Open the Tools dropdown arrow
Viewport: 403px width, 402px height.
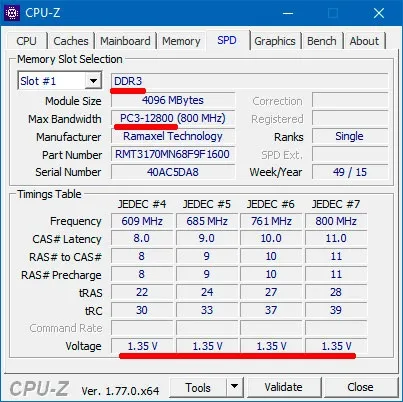click(x=235, y=386)
